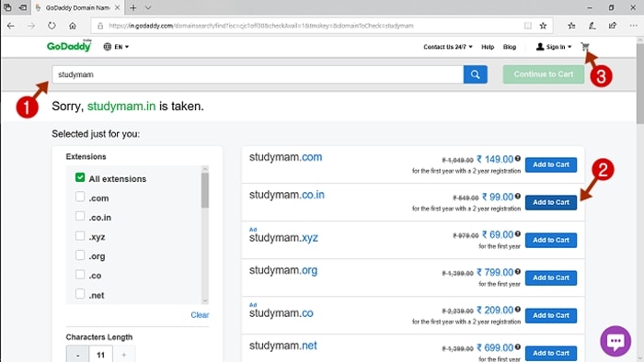
Task: Add studymam.co.in to cart
Action: coord(551,202)
